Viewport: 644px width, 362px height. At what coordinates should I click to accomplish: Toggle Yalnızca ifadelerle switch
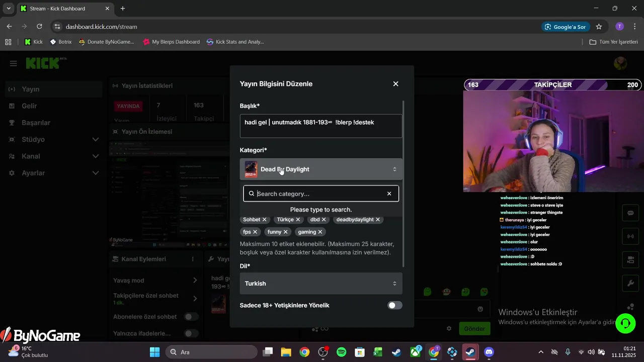(x=191, y=333)
